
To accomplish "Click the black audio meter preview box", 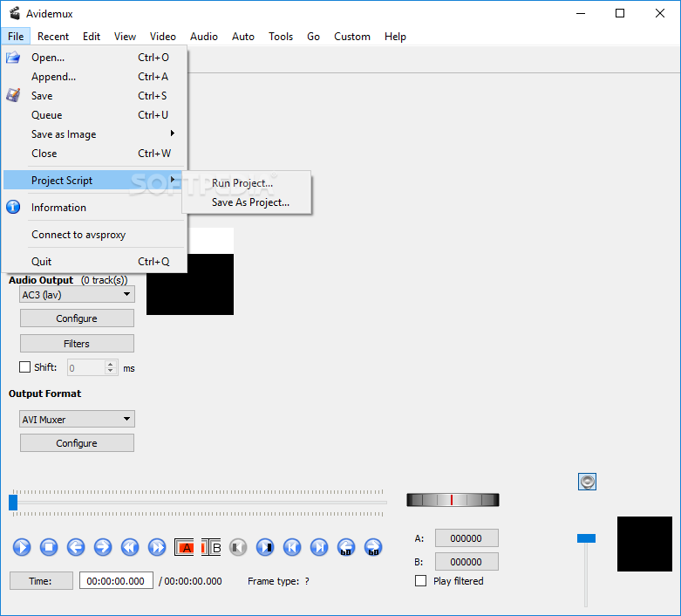I will click(644, 544).
